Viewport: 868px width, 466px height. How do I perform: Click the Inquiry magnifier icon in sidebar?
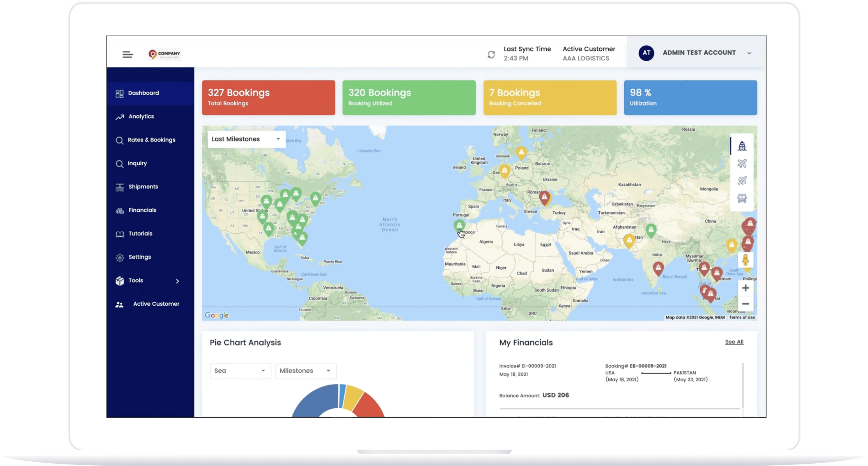coord(120,163)
